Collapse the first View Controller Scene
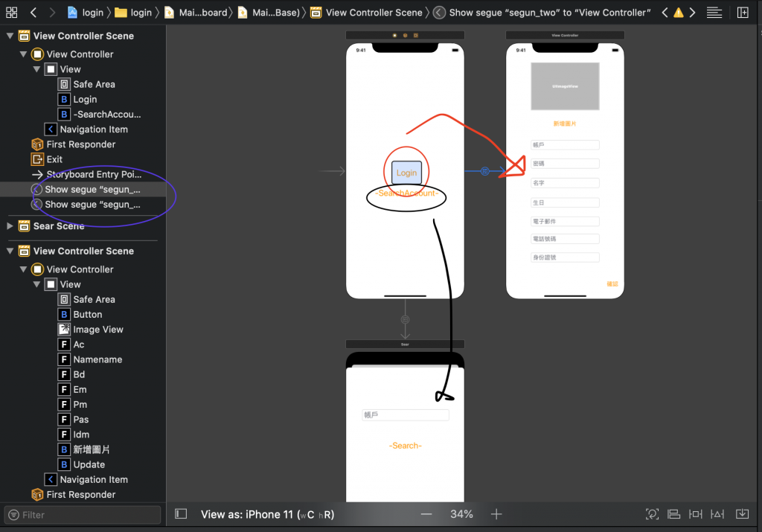This screenshot has height=532, width=762. click(x=10, y=36)
